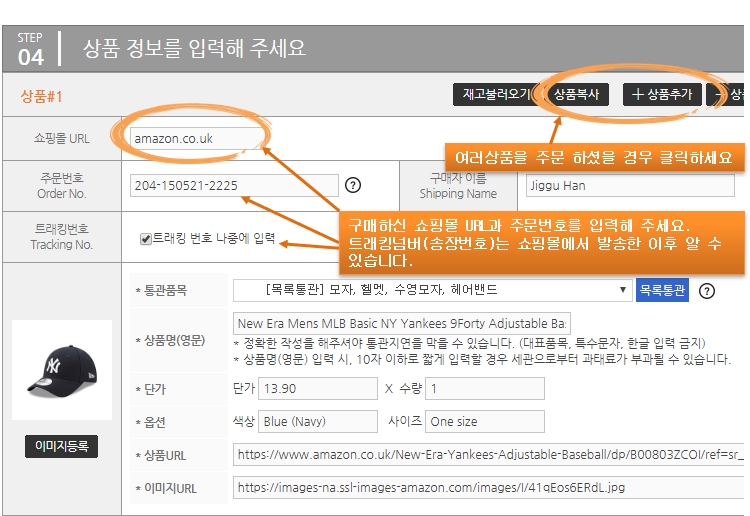Open the 통관품목 category dropdown

click(x=432, y=290)
